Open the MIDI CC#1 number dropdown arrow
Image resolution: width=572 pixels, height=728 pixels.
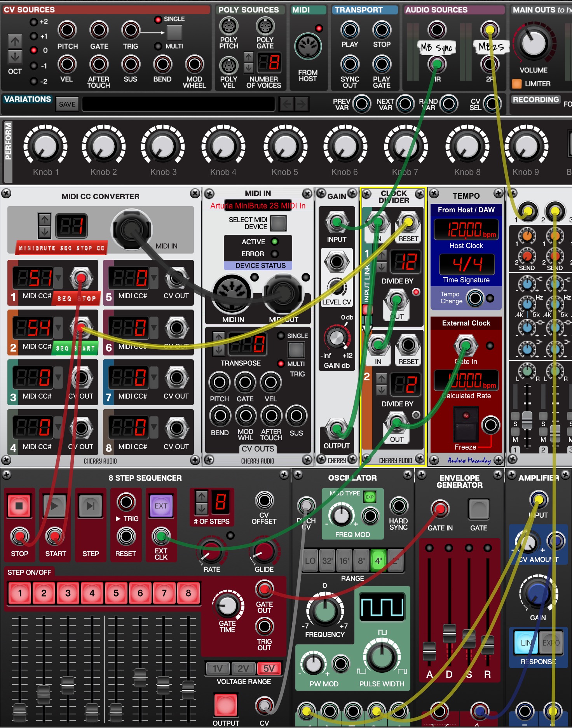[58, 278]
